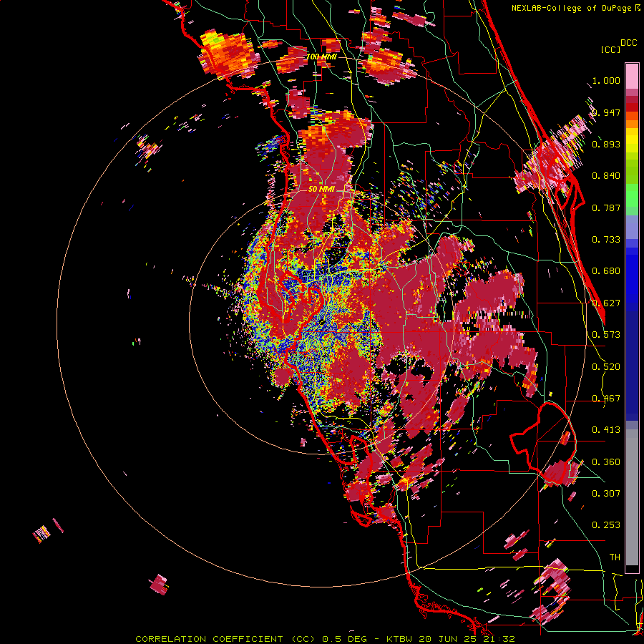The image size is (644, 644).
Task: Pick the gray color bar segment
Action: 632,497
